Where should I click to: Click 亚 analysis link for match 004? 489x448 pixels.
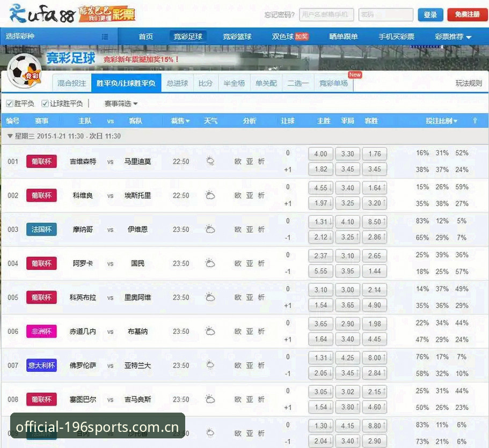(x=250, y=263)
